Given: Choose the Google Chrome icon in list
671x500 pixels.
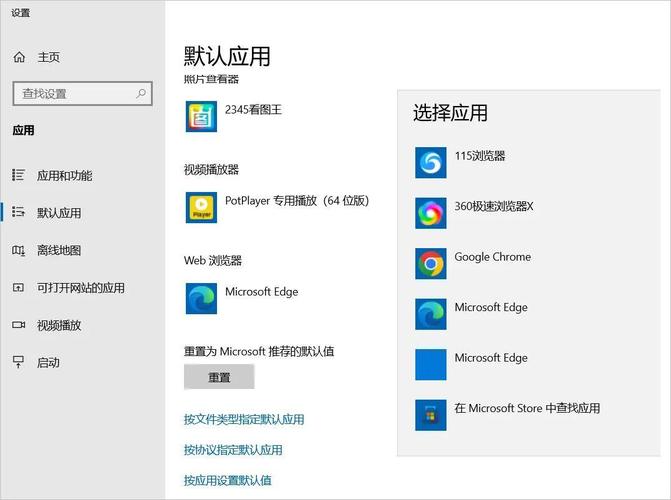Looking at the screenshot, I should tap(431, 264).
